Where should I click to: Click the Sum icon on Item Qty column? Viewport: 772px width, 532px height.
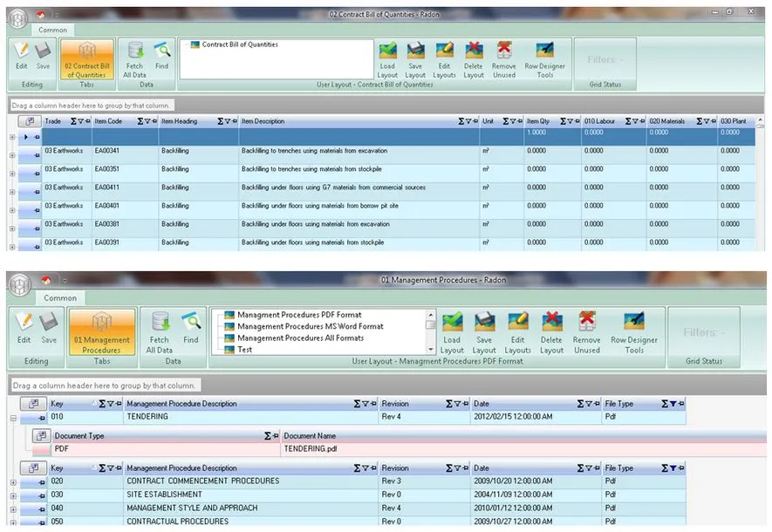[x=563, y=121]
